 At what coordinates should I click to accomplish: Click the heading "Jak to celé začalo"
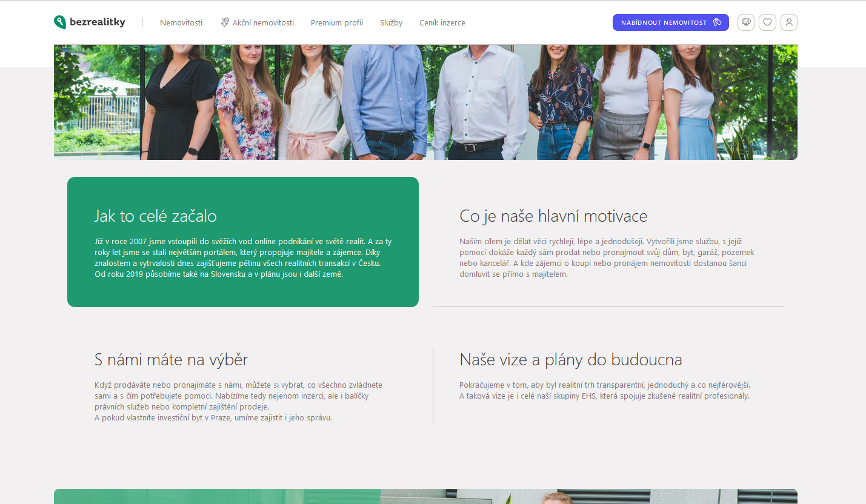point(156,216)
